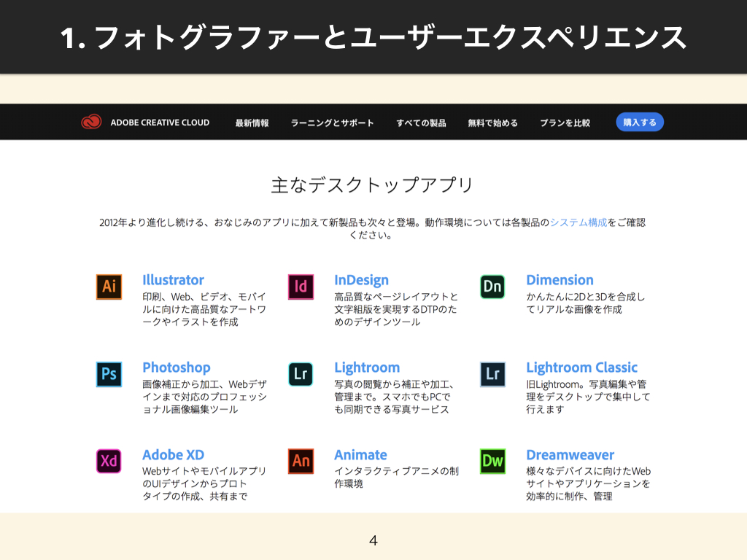The height and width of the screenshot is (560, 747).
Task: Open the Dimension title link
Action: tap(560, 280)
